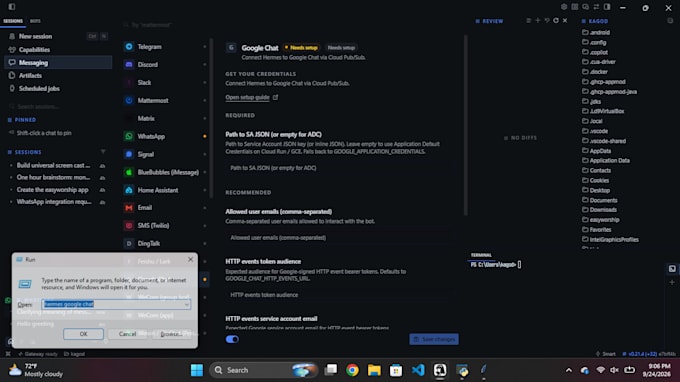Expand the Documents folder
This screenshot has width=680, height=382.
pos(603,200)
